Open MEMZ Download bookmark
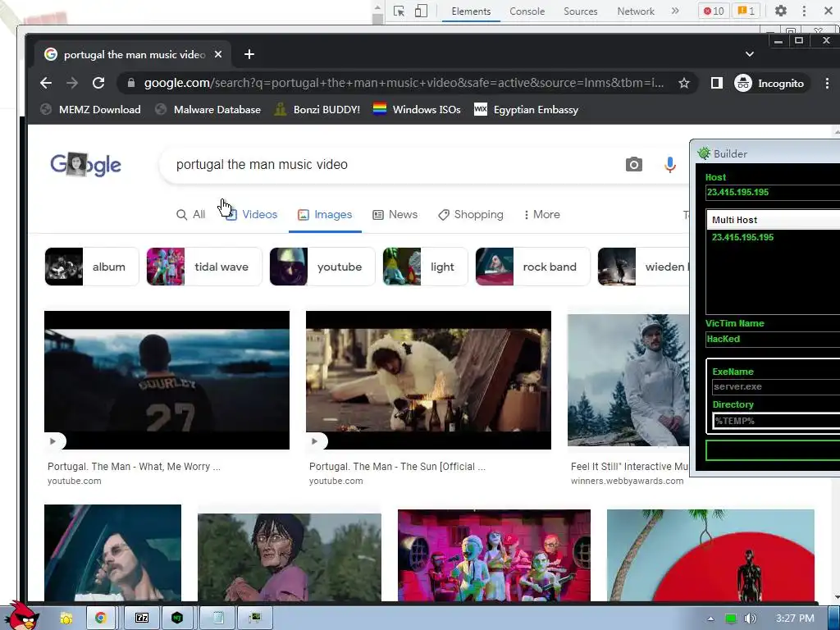 [x=90, y=109]
